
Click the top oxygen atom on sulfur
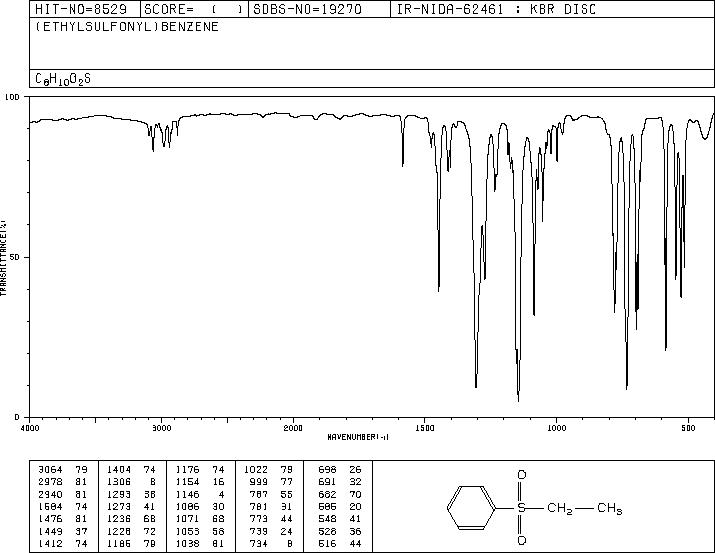[x=522, y=475]
